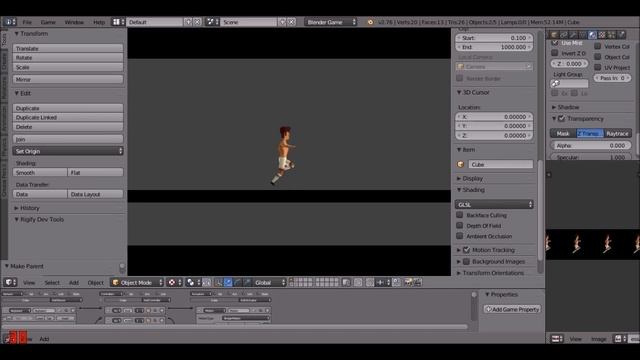Enable the Invert Z Depth checkbox

pos(554,53)
